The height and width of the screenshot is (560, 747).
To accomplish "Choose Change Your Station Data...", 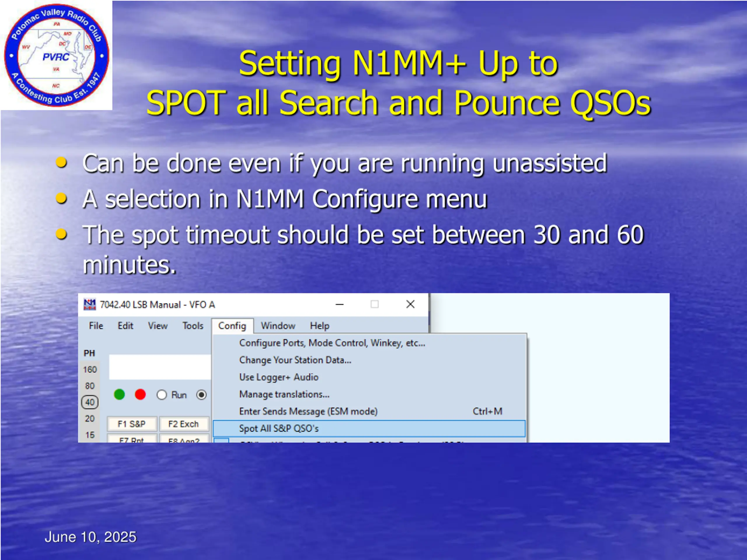I will [x=369, y=360].
